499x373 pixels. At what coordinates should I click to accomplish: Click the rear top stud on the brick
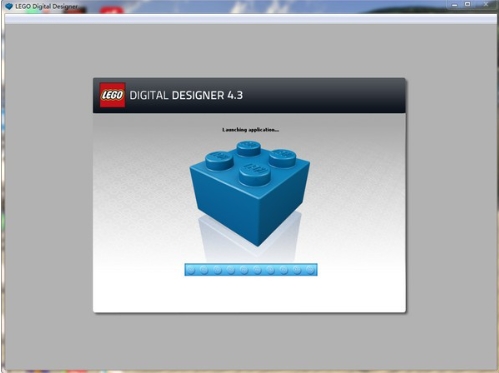pos(249,148)
